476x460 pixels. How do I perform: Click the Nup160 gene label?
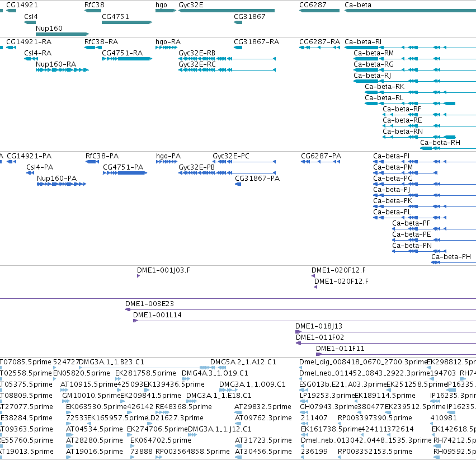[49, 28]
